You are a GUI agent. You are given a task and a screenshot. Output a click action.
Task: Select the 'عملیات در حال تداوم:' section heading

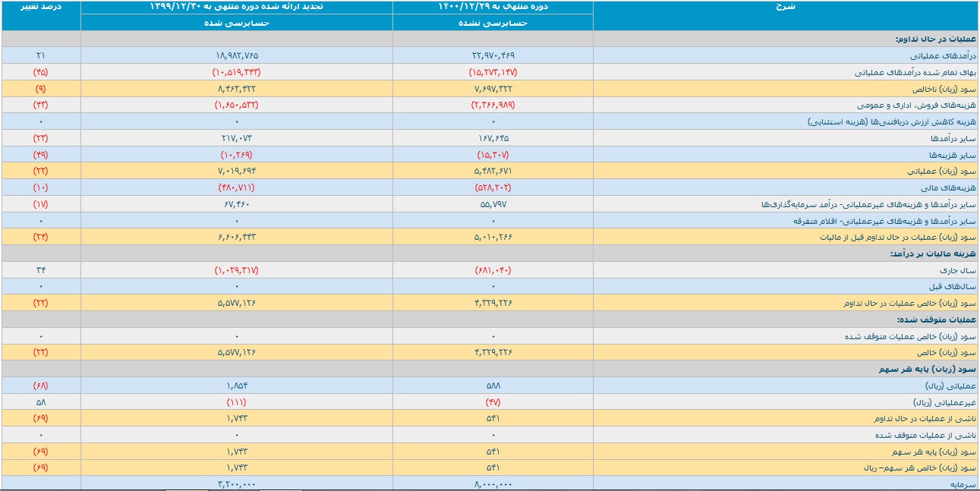[x=937, y=39]
